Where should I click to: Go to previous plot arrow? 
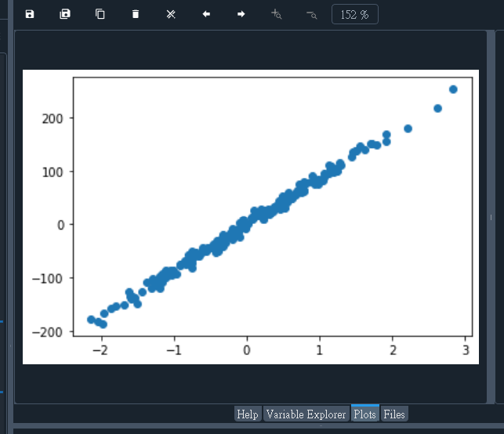tap(206, 14)
